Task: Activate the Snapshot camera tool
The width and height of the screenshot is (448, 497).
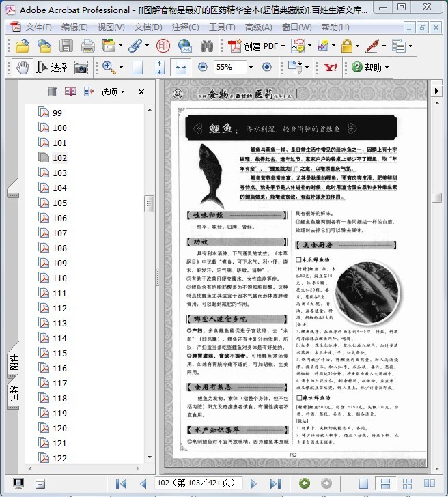Action: coord(81,68)
